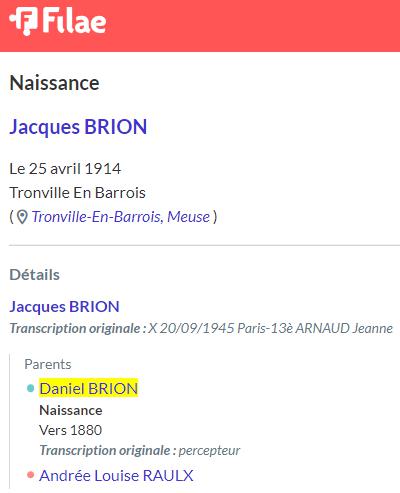This screenshot has width=400, height=493.
Task: Open Tronville-En-Barrois, Meuse location link
Action: 121,217
